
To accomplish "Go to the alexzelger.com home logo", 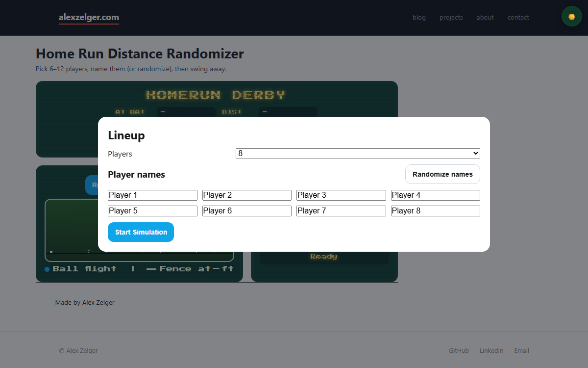I will 89,18.
